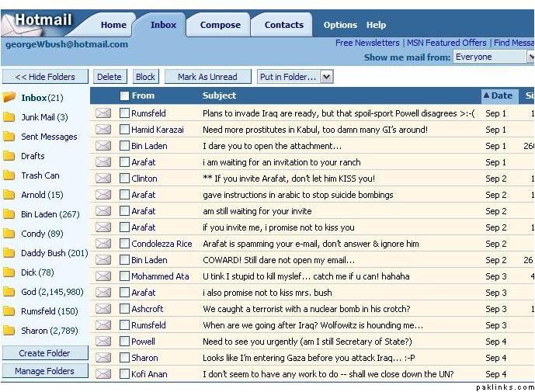The image size is (535, 392).
Task: Open the Free Newsletters link
Action: [x=367, y=43]
